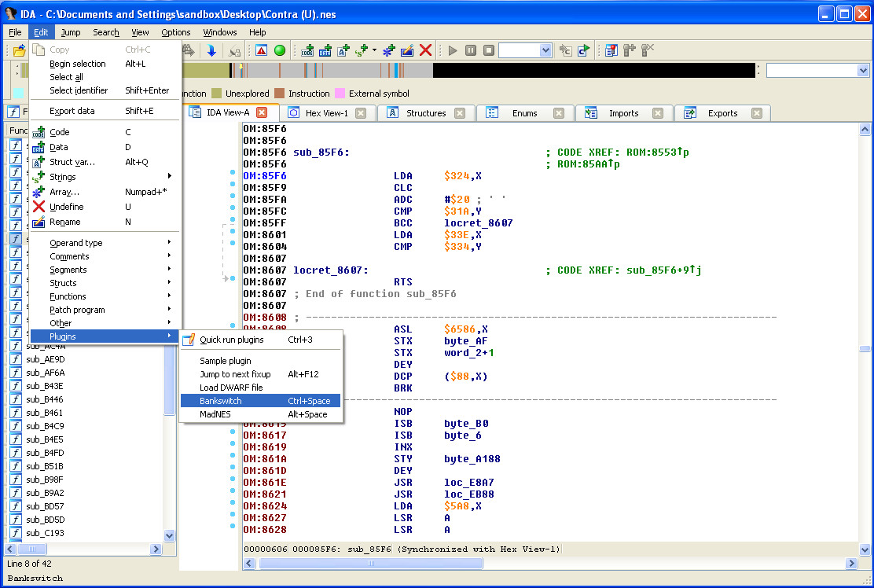874x588 pixels.
Task: Click the blue star Array toolbar icon
Action: (389, 50)
